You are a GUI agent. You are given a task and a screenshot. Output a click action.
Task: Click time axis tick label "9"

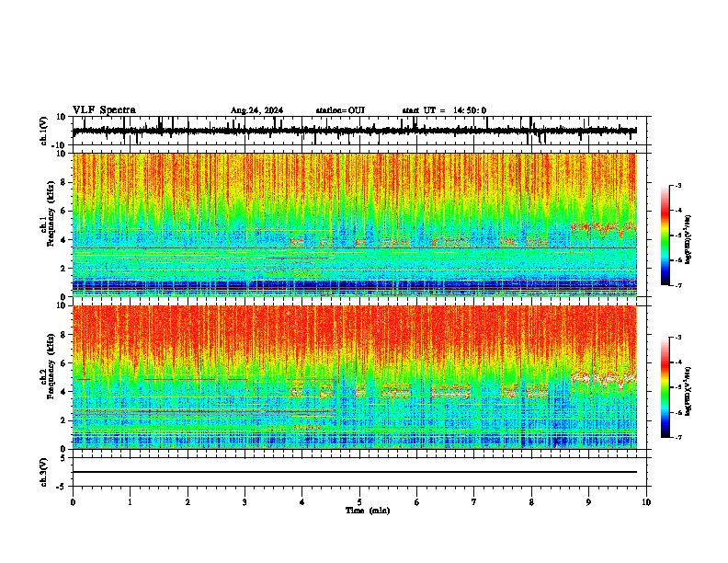pyautogui.click(x=588, y=502)
